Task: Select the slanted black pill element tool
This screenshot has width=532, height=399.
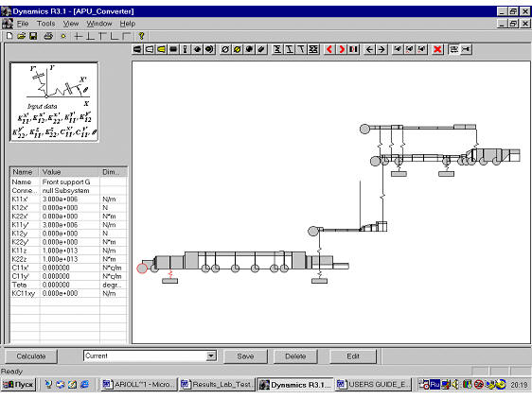Action: 261,49
